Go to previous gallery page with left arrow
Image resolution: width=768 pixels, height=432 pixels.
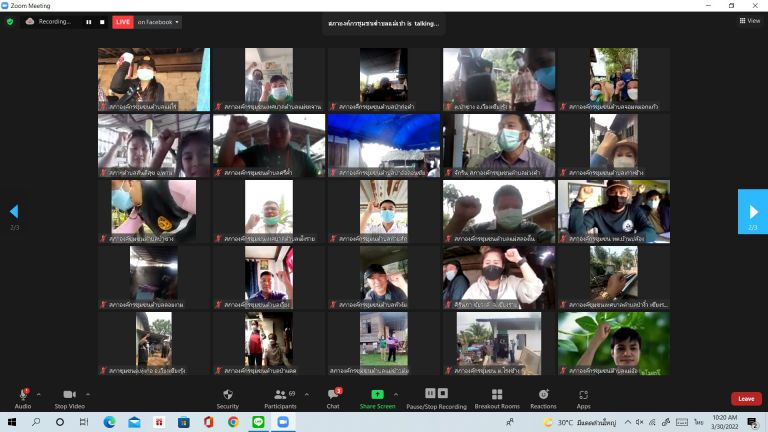click(14, 212)
